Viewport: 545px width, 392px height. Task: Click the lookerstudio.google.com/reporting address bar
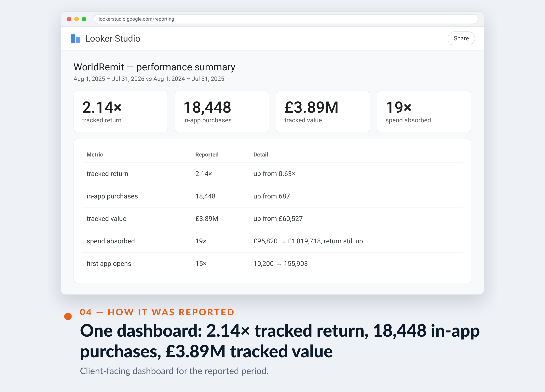(x=285, y=19)
